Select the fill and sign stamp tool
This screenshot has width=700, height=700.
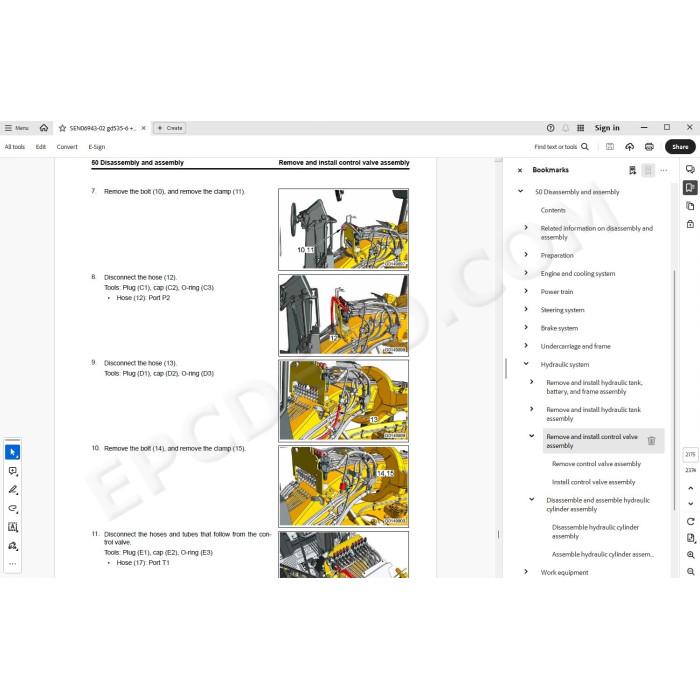point(12,546)
